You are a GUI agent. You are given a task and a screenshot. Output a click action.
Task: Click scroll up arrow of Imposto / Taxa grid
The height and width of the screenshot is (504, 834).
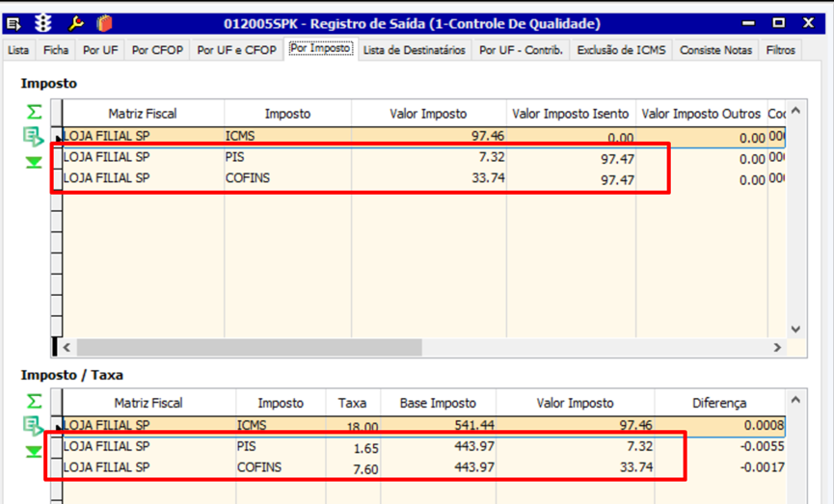click(795, 400)
